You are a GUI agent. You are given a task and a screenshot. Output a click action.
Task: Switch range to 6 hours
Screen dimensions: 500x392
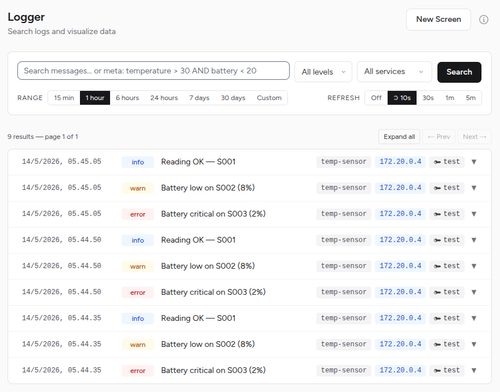coord(127,98)
